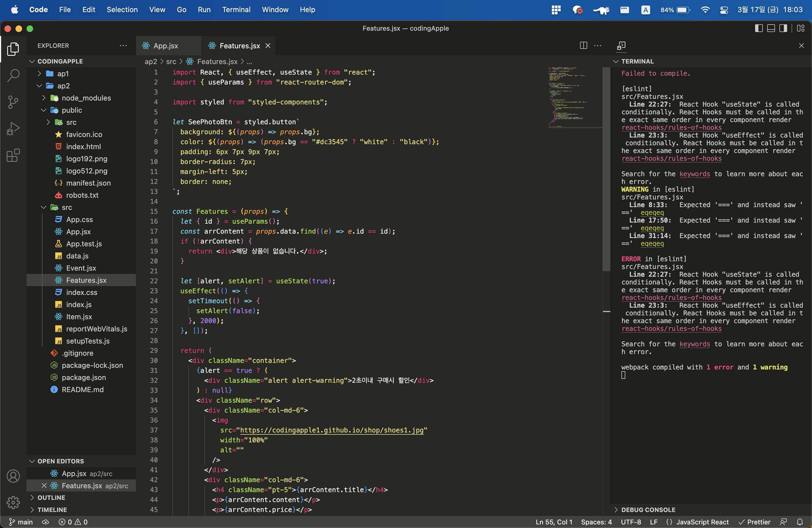The width and height of the screenshot is (812, 528).
Task: Open the File menu
Action: (65, 10)
